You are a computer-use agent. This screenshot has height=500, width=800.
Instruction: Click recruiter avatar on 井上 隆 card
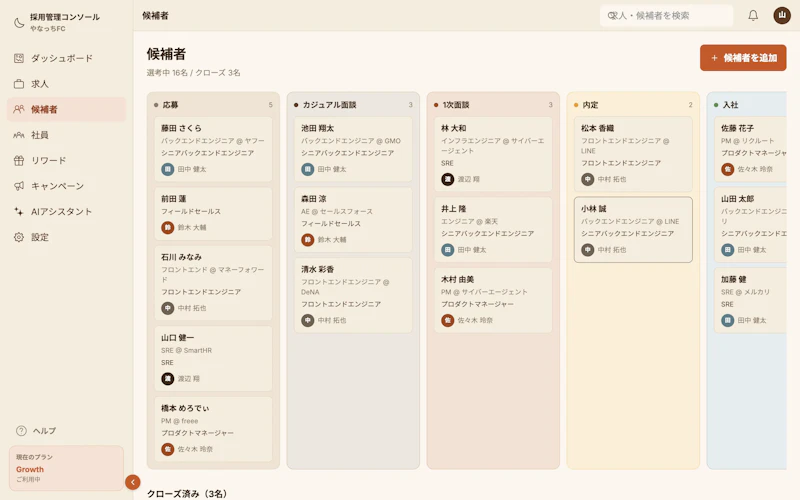(x=447, y=250)
